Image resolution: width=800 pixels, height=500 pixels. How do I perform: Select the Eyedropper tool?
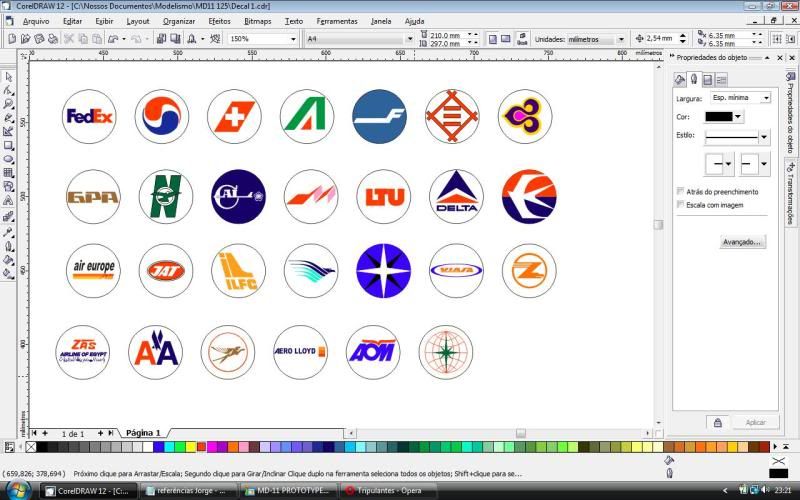pyautogui.click(x=8, y=232)
